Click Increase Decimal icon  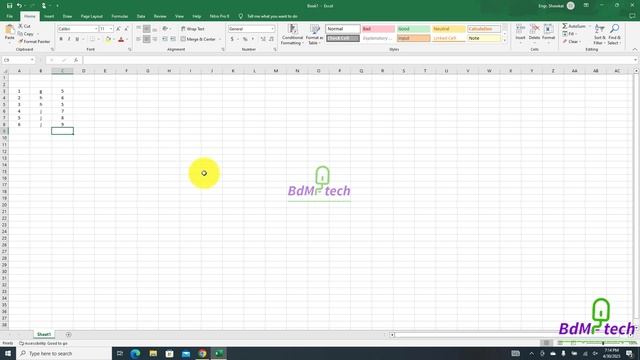pyautogui.click(x=263, y=39)
